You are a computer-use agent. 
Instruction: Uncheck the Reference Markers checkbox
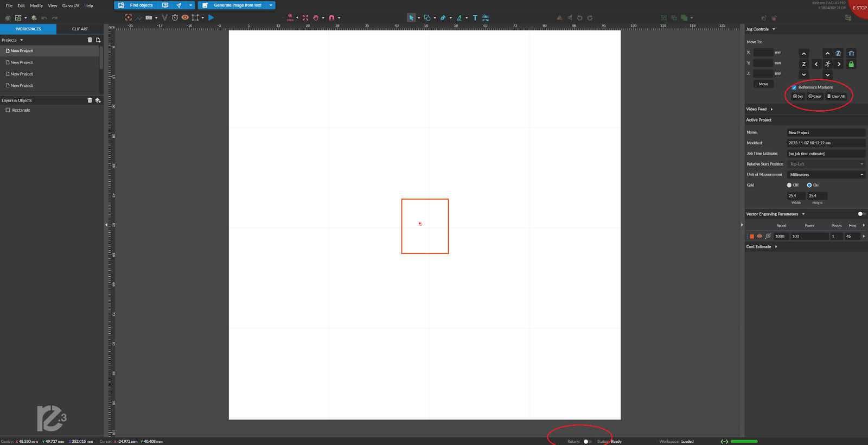pos(794,87)
